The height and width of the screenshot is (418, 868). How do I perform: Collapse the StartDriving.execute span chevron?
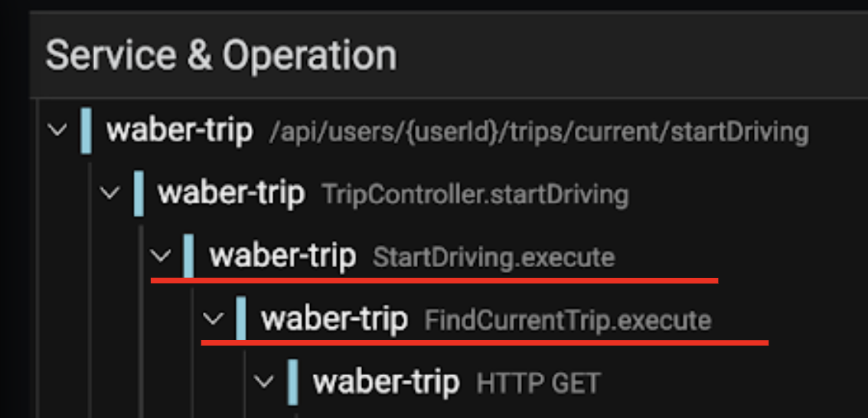click(162, 255)
